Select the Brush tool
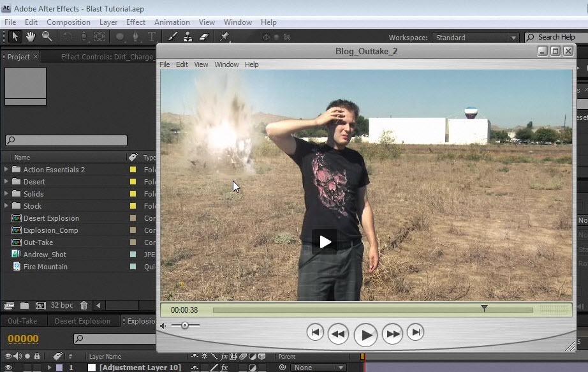The image size is (588, 372). (172, 37)
